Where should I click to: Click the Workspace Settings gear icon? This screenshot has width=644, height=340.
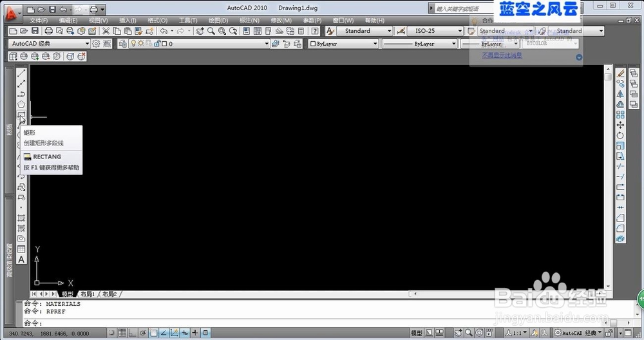[x=96, y=44]
